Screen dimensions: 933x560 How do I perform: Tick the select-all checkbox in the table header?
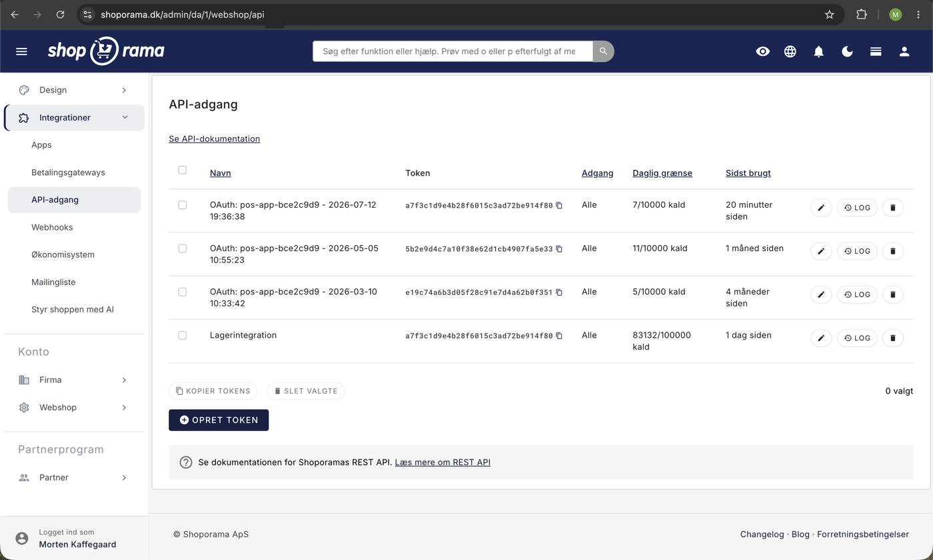coord(183,170)
